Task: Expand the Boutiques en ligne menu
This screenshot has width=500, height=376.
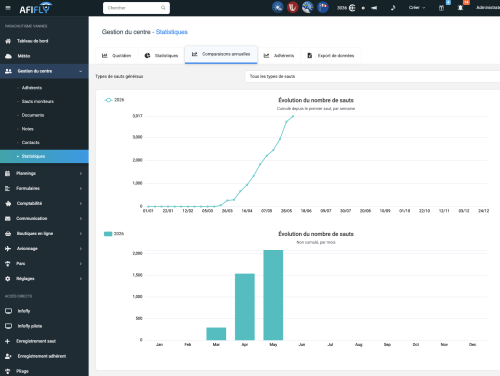Action: [44, 233]
